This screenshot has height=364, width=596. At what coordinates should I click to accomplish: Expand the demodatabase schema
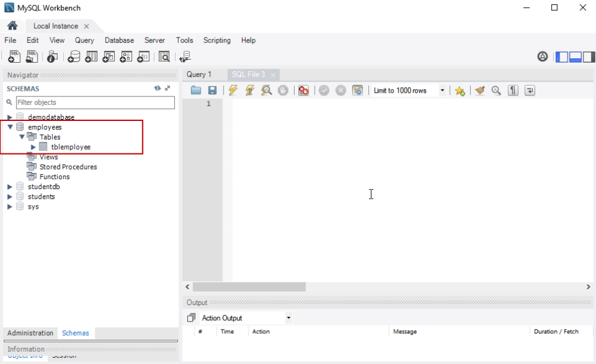click(9, 117)
